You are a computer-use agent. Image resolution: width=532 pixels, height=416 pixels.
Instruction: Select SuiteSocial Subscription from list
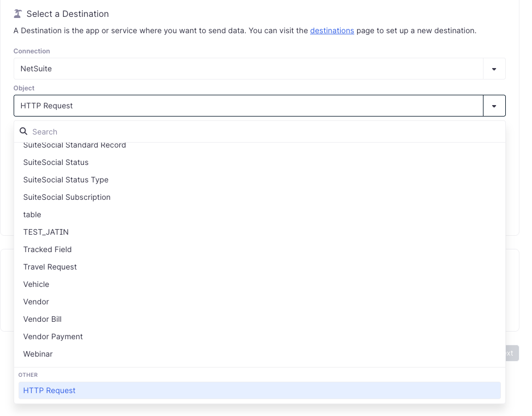(x=66, y=197)
